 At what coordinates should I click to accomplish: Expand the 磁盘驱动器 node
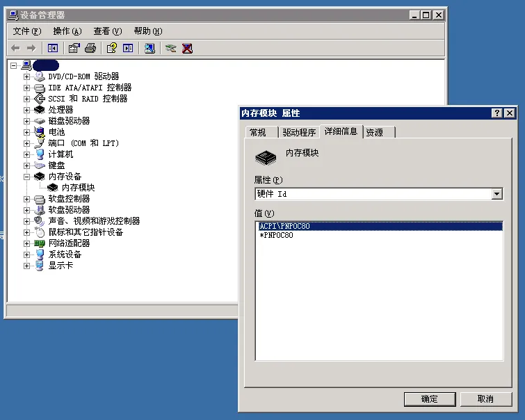26,121
